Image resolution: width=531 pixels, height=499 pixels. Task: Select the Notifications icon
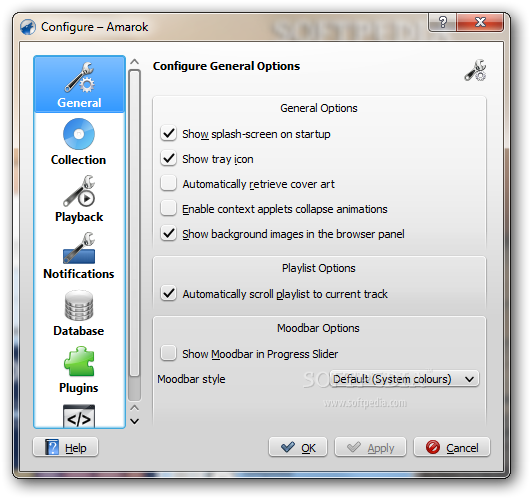(79, 248)
